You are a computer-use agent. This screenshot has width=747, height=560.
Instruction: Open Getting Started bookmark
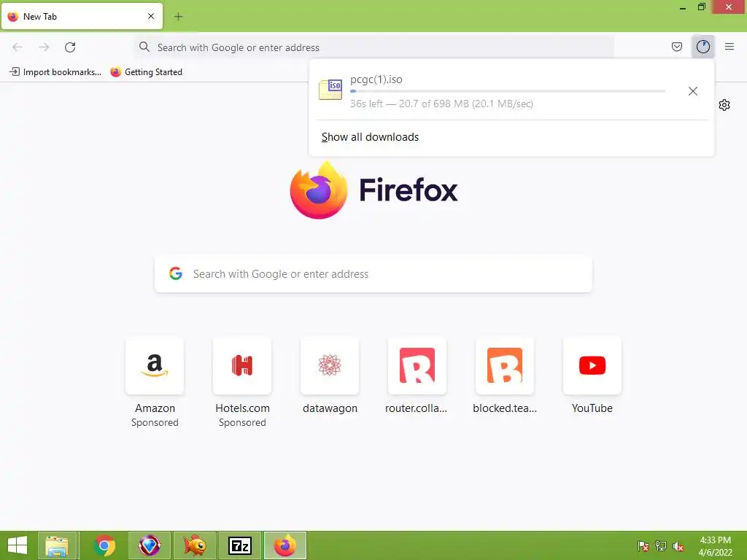click(x=146, y=72)
